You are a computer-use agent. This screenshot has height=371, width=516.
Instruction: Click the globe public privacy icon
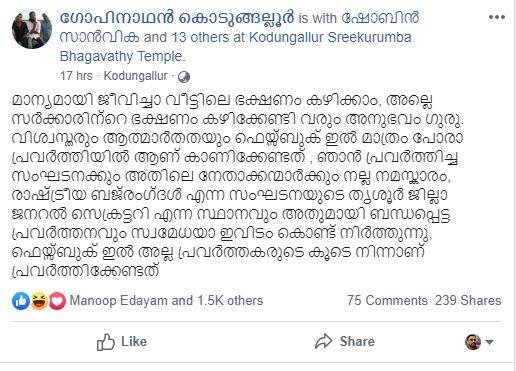coord(184,77)
